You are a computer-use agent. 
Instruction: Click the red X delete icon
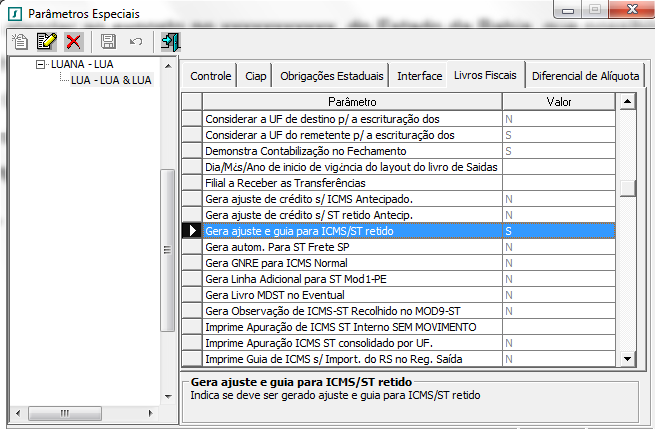tap(74, 41)
